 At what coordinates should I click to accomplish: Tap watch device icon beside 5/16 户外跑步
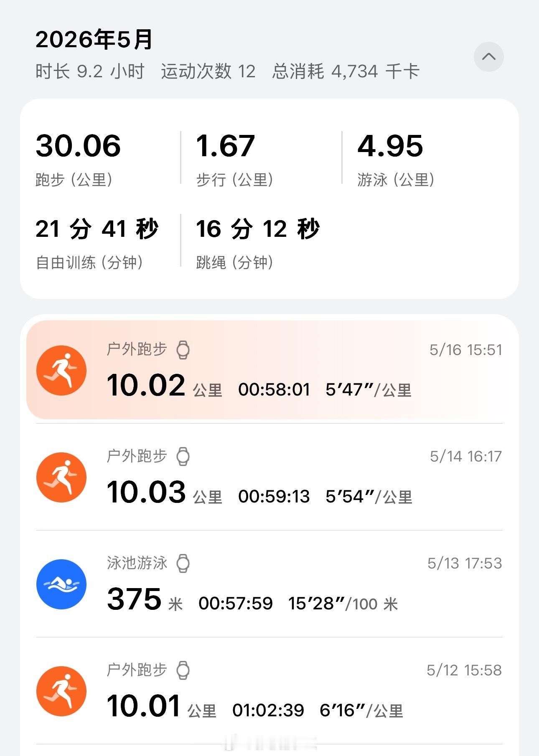click(183, 350)
